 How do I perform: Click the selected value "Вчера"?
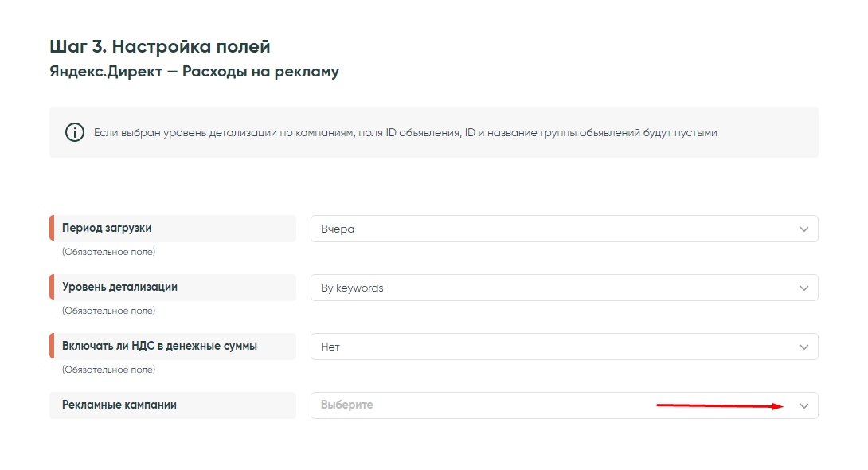coord(338,229)
